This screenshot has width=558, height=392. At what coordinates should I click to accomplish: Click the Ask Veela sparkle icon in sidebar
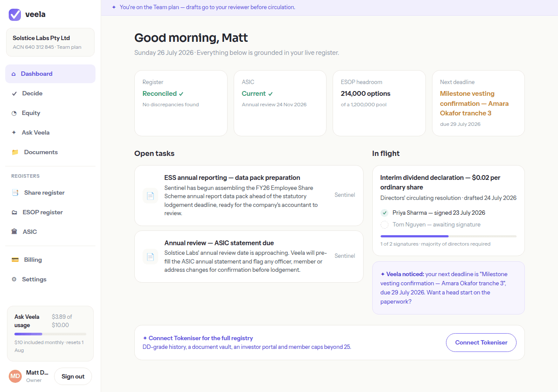14,132
